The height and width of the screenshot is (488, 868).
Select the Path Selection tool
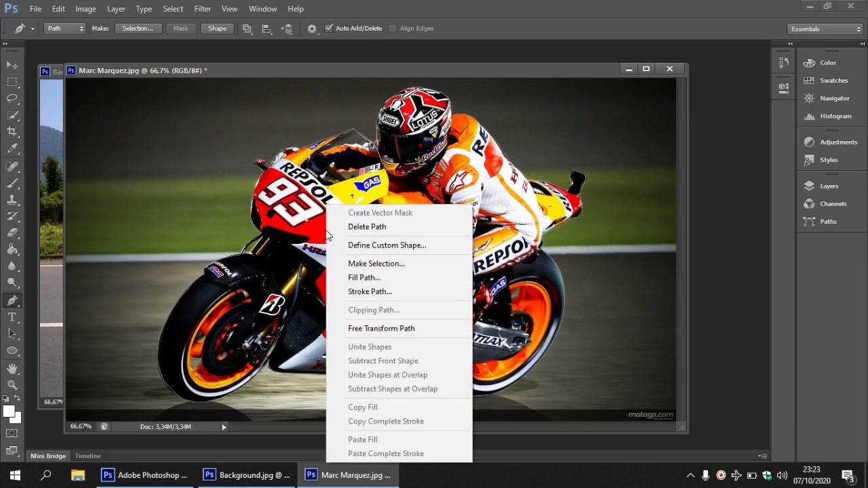(12, 334)
